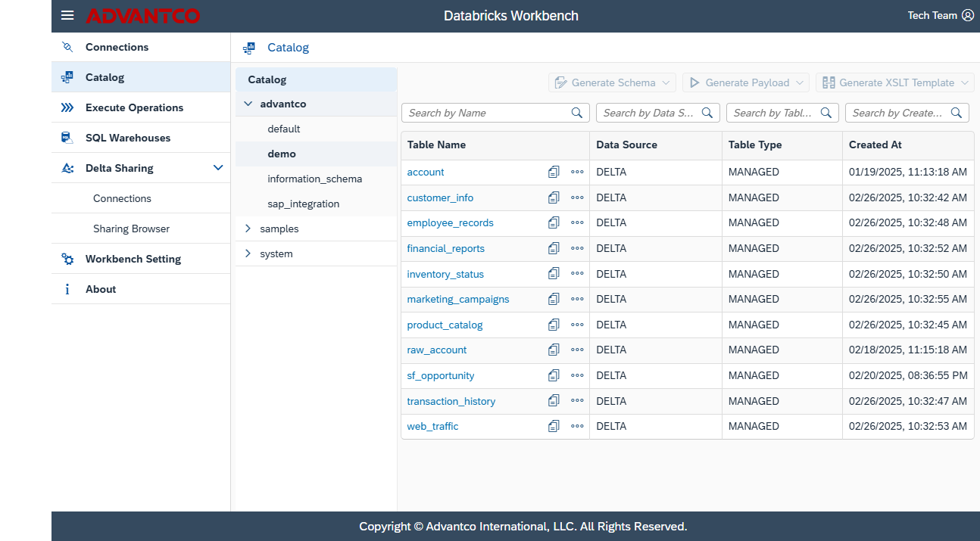Expand the samples catalog node

(x=248, y=229)
